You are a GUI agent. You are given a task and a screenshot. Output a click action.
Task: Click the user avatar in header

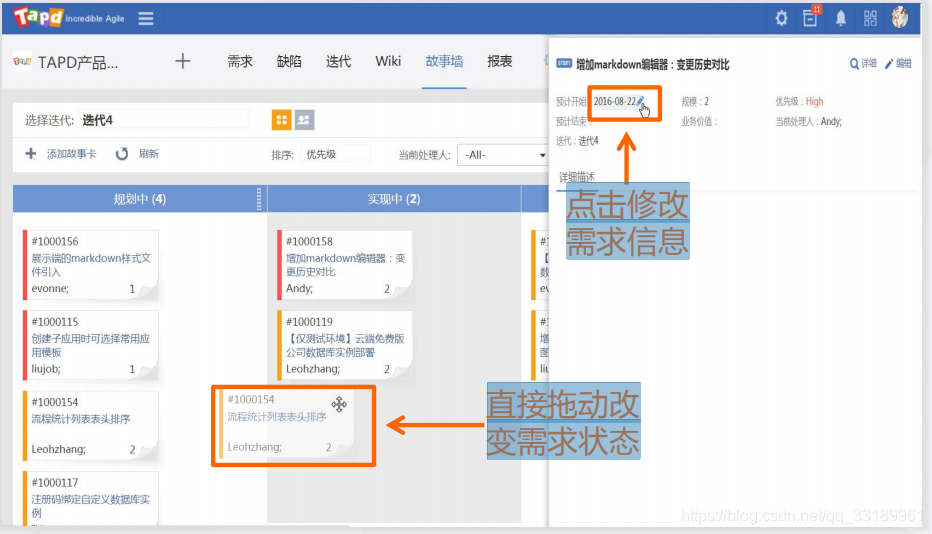click(x=899, y=17)
